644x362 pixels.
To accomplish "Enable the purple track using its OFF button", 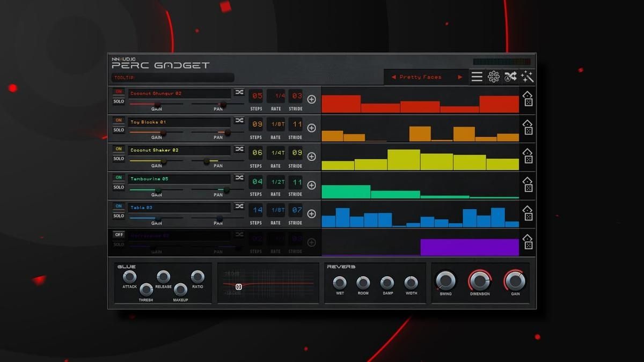I will tap(119, 234).
